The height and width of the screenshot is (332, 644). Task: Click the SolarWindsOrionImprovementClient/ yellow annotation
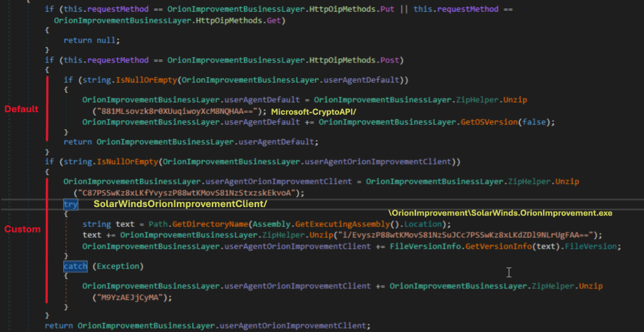(x=180, y=204)
